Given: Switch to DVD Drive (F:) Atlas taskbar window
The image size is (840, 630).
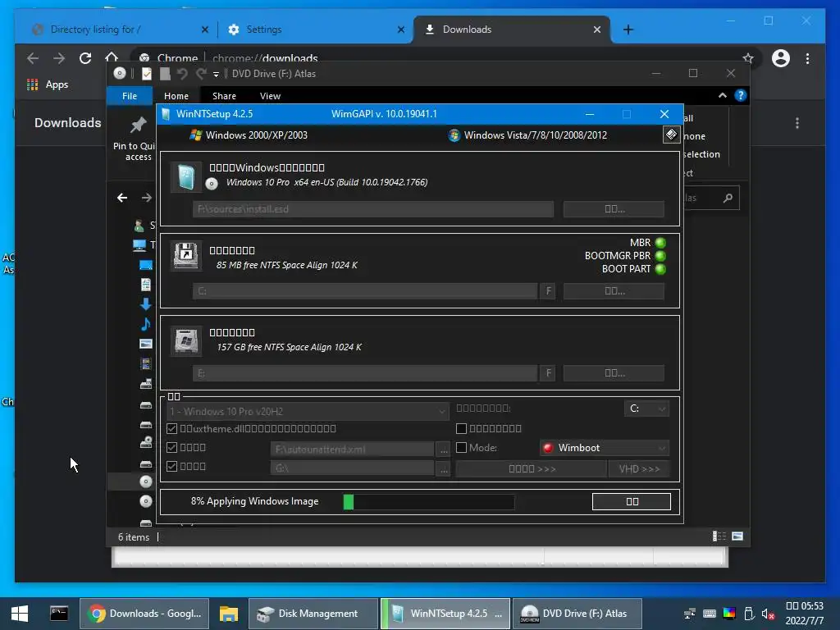Looking at the screenshot, I should coord(577,614).
